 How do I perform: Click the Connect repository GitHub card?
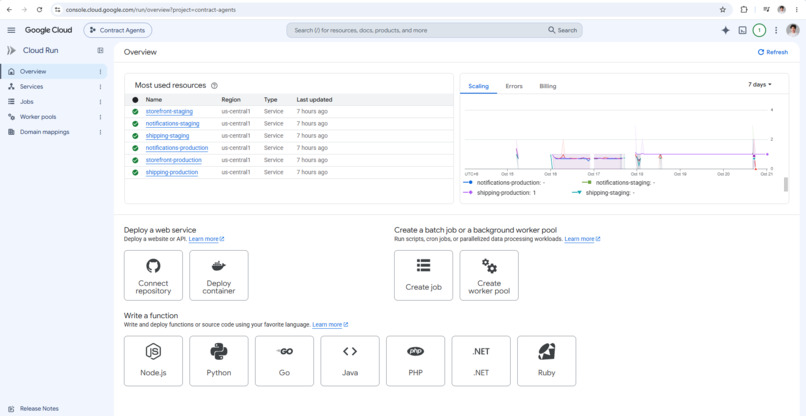click(153, 275)
